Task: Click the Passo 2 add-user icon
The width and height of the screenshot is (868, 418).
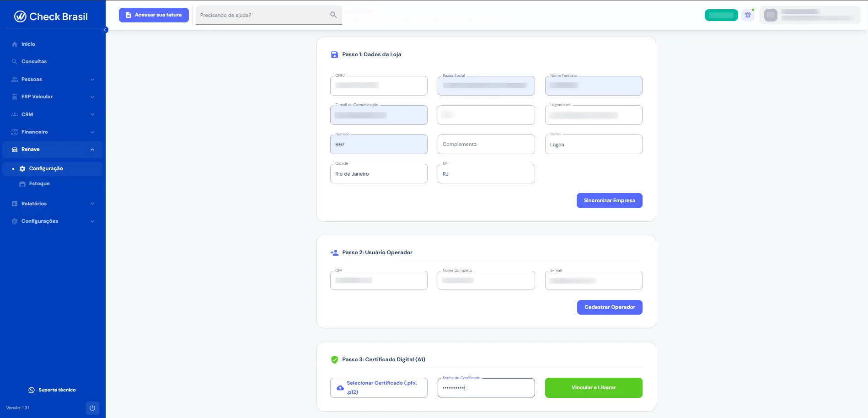Action: click(334, 252)
